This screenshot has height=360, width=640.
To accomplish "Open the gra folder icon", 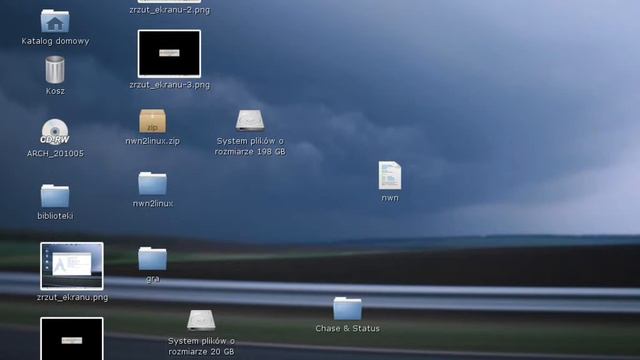I will [x=153, y=258].
